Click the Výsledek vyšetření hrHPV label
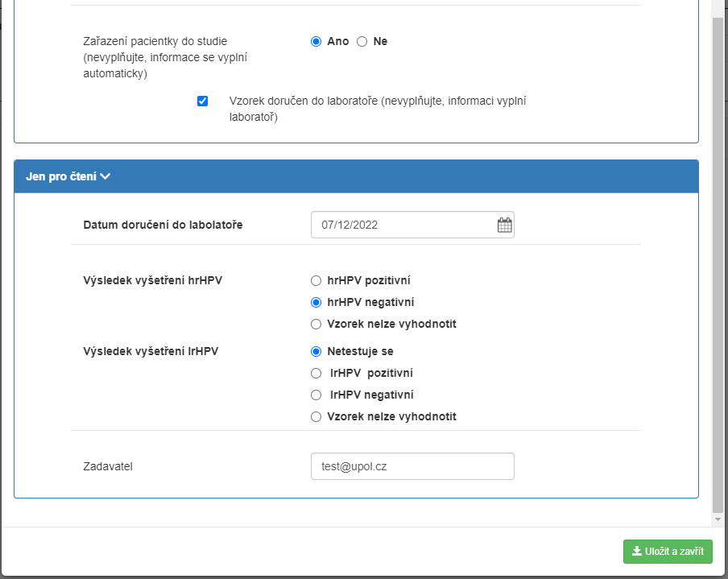 pyautogui.click(x=152, y=281)
